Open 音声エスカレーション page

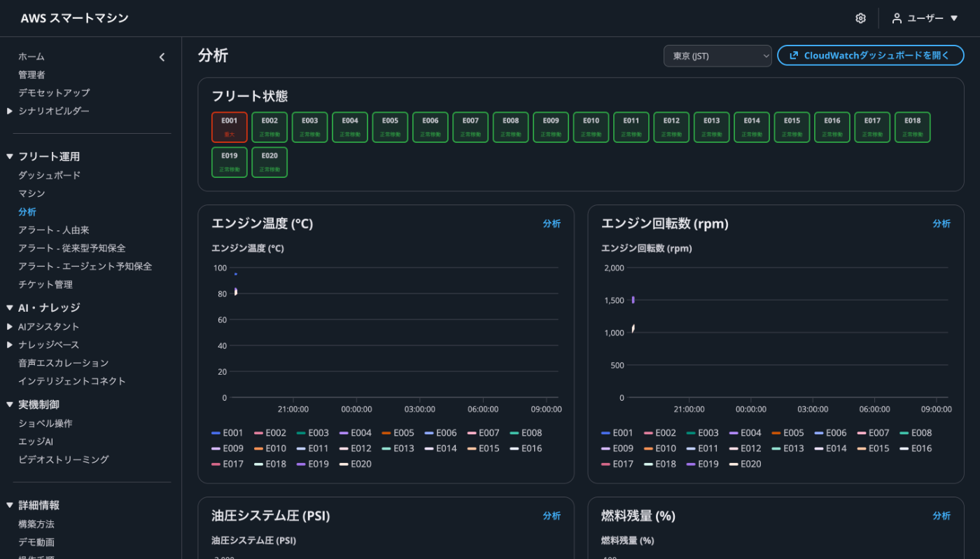[x=64, y=363]
